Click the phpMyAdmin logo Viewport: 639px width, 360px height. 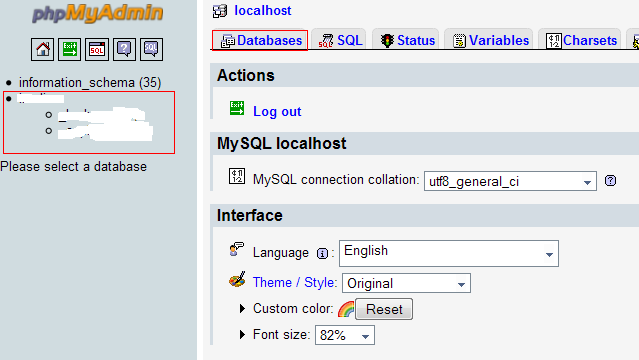point(98,13)
